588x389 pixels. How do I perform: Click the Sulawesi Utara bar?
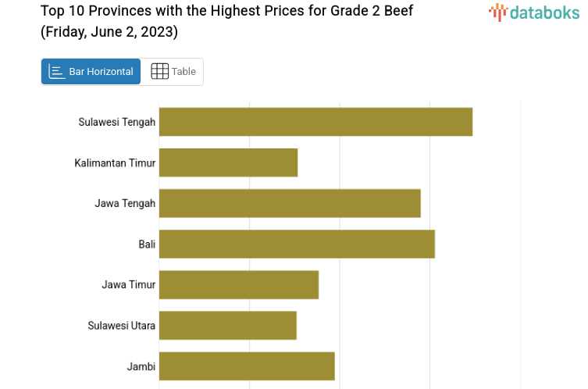click(x=228, y=325)
